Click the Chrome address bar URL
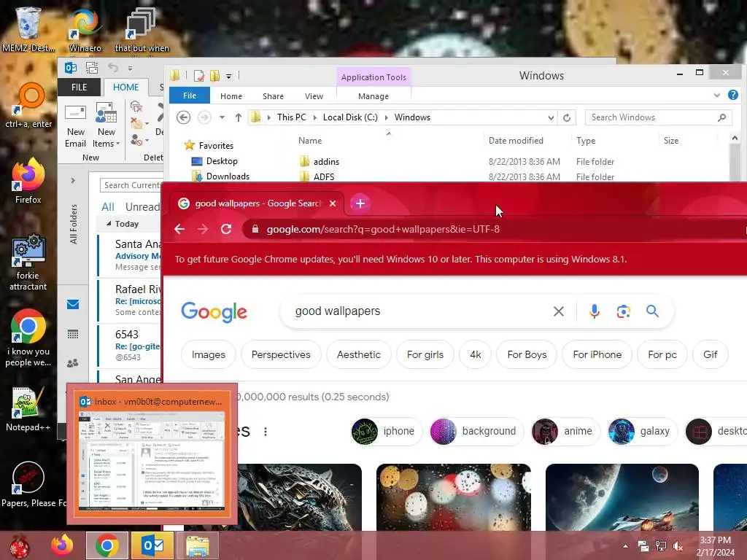The height and width of the screenshot is (560, 747). tap(383, 229)
